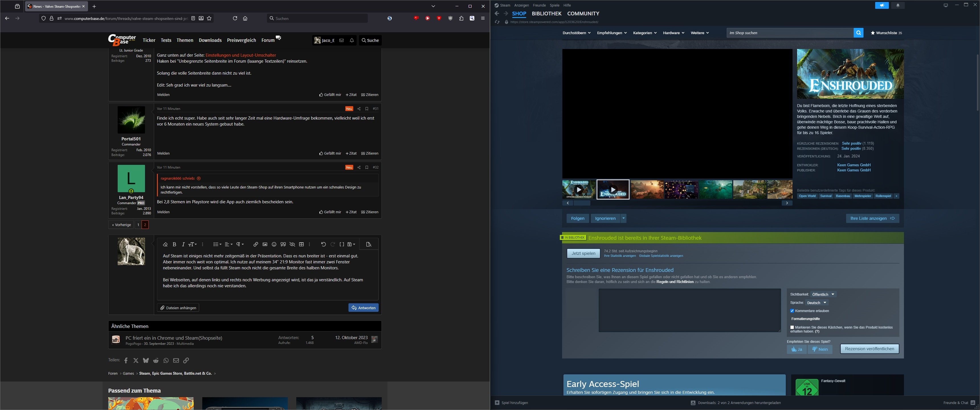Toggle the Kommentare erlauben checkbox
Image resolution: width=980 pixels, height=410 pixels.
tap(792, 311)
